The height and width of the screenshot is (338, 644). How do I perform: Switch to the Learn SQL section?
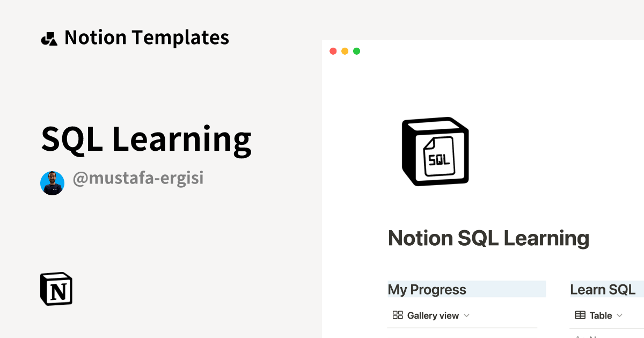pyautogui.click(x=603, y=289)
